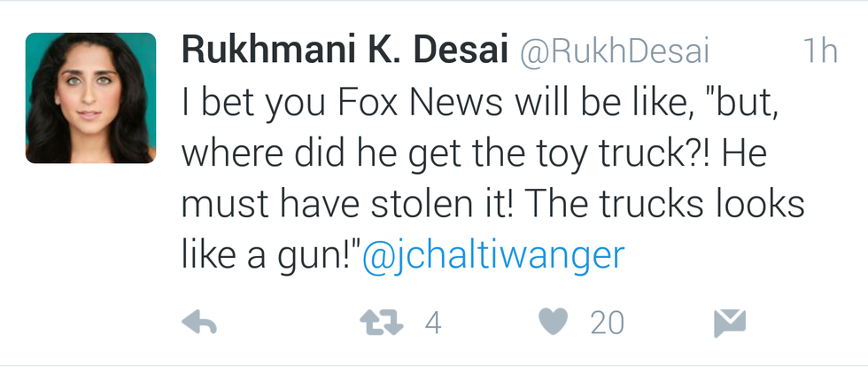868x382 pixels.
Task: Click the words "like a gun!" in the tweet
Action: [x=266, y=255]
